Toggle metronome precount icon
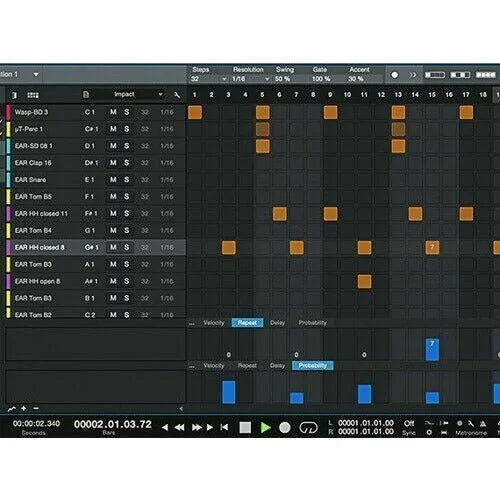This screenshot has width=500, height=500. coord(460,423)
